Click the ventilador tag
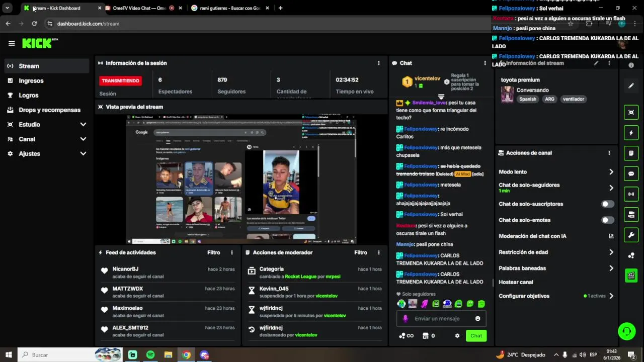 (x=574, y=99)
